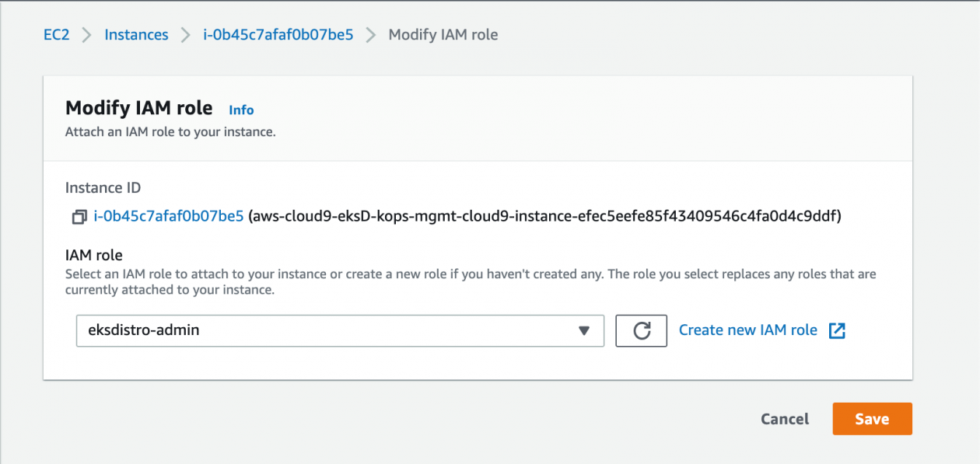
Task: Expand the IAM role dropdown arrow
Action: point(584,331)
